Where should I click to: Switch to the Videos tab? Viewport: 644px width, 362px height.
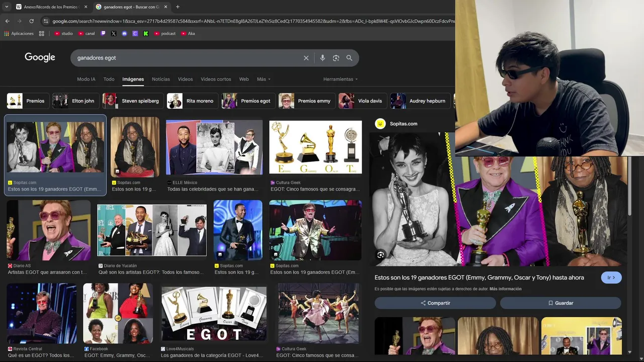coord(185,79)
